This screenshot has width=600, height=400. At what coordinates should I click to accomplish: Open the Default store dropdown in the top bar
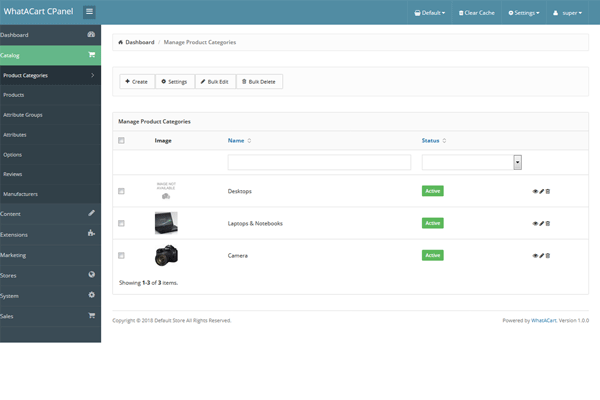click(x=430, y=13)
